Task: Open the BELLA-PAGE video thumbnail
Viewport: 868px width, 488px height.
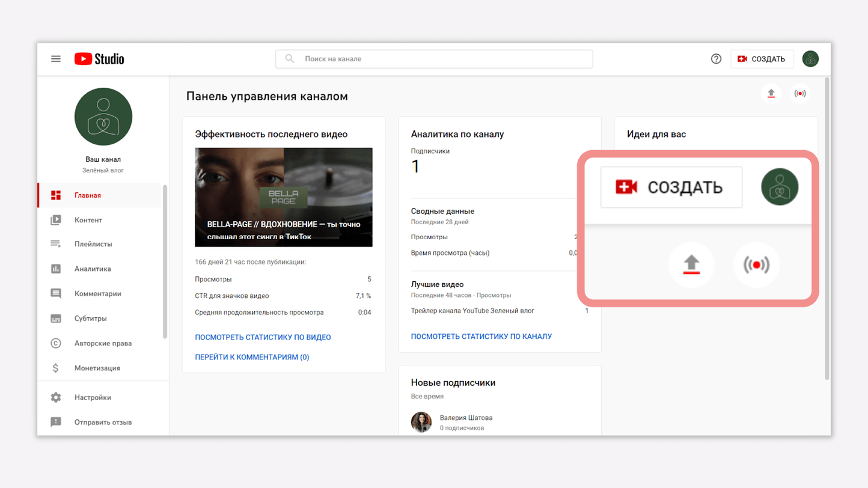Action: tap(284, 197)
